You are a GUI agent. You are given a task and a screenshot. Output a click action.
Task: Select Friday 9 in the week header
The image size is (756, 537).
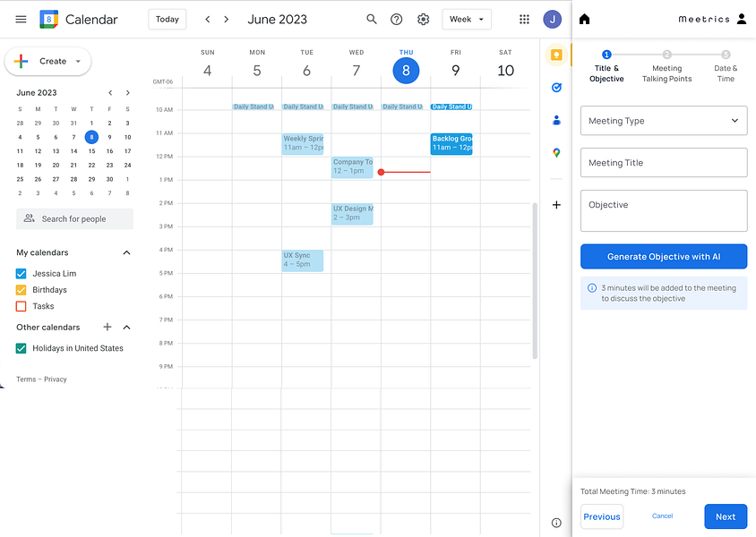456,71
